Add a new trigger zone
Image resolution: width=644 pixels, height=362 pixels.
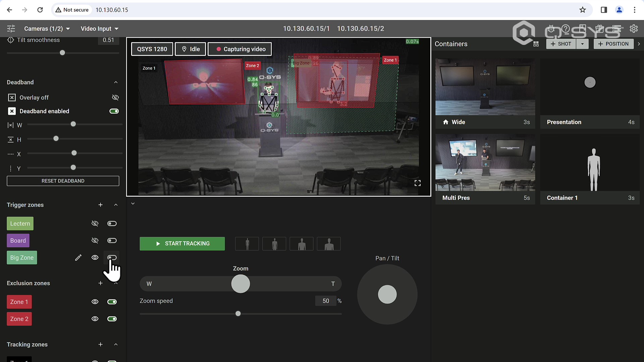click(100, 205)
